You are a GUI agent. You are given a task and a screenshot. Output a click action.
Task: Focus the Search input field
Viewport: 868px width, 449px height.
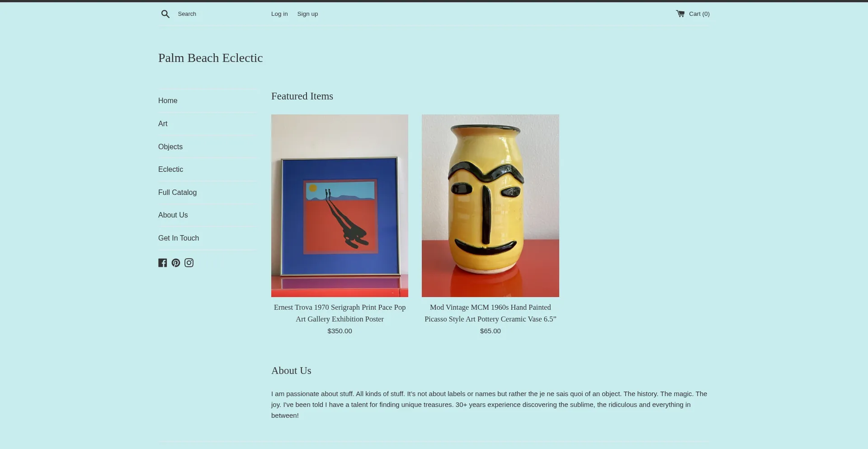[219, 14]
